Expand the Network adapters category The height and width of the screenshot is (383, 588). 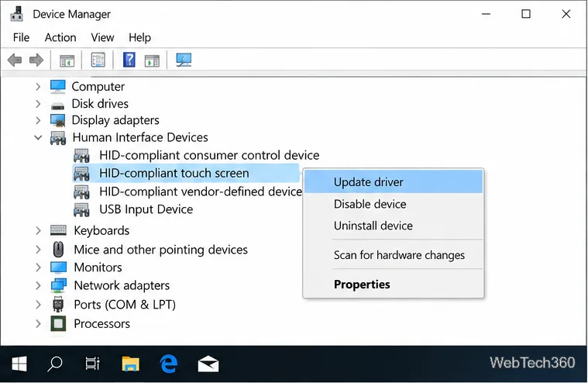[38, 285]
